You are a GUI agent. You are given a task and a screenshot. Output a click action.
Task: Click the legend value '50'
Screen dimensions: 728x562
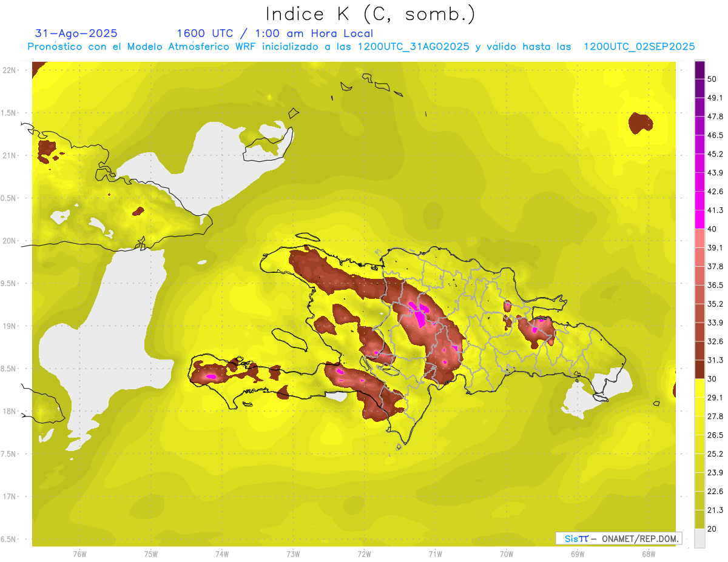tap(712, 79)
